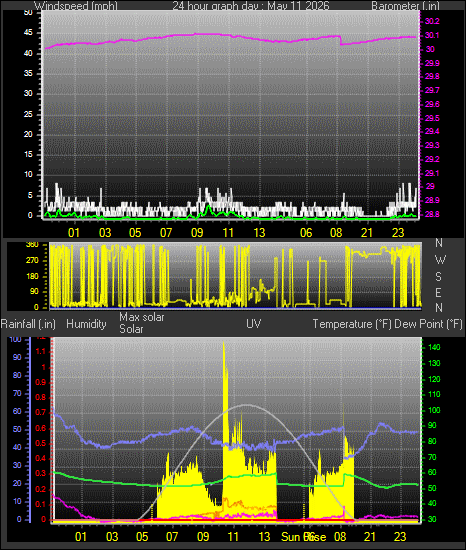Click the 80 value on blue humidity axis
The width and height of the screenshot is (466, 550).
(17, 375)
